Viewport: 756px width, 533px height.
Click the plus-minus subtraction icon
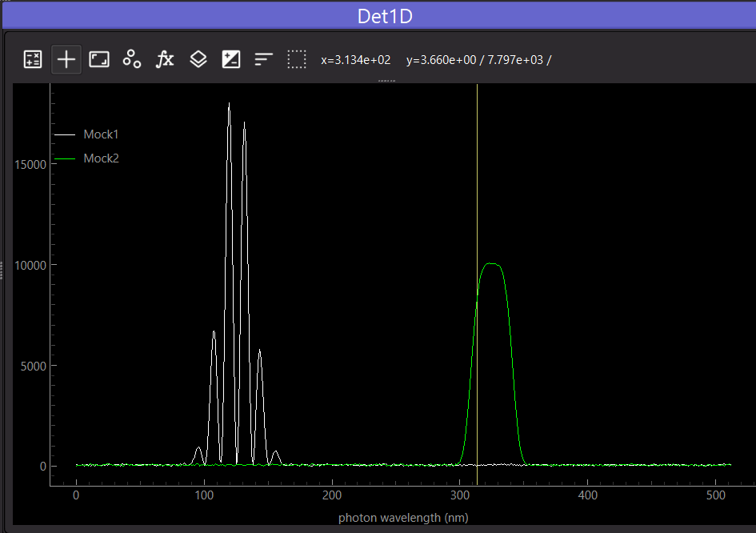[231, 60]
